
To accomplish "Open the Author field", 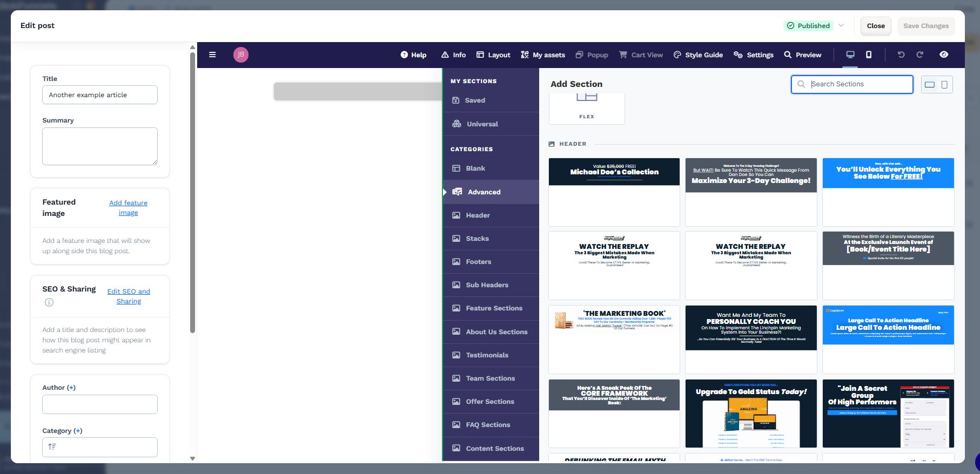I will [100, 404].
